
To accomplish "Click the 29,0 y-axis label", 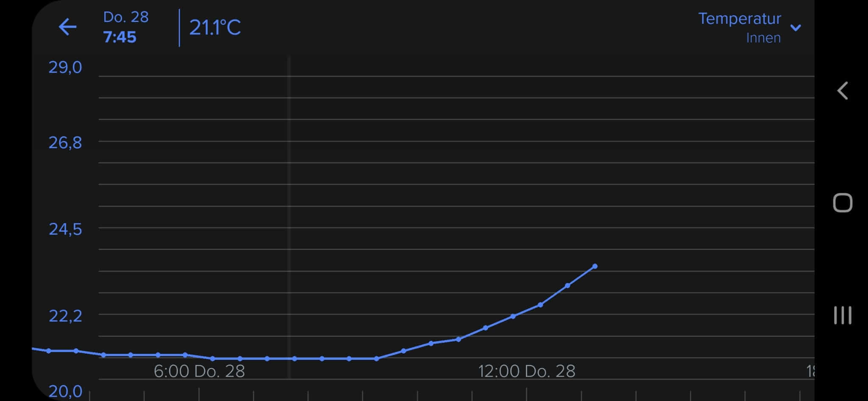I will (x=65, y=67).
